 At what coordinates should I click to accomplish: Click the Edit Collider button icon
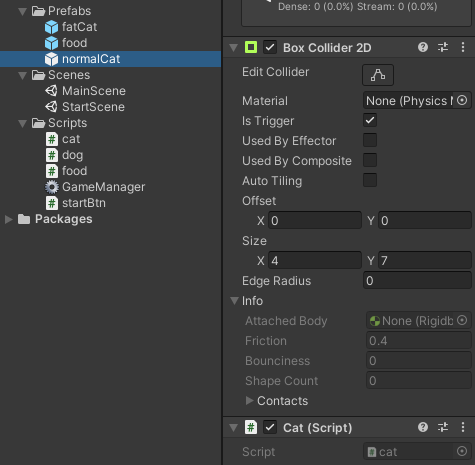(x=378, y=75)
